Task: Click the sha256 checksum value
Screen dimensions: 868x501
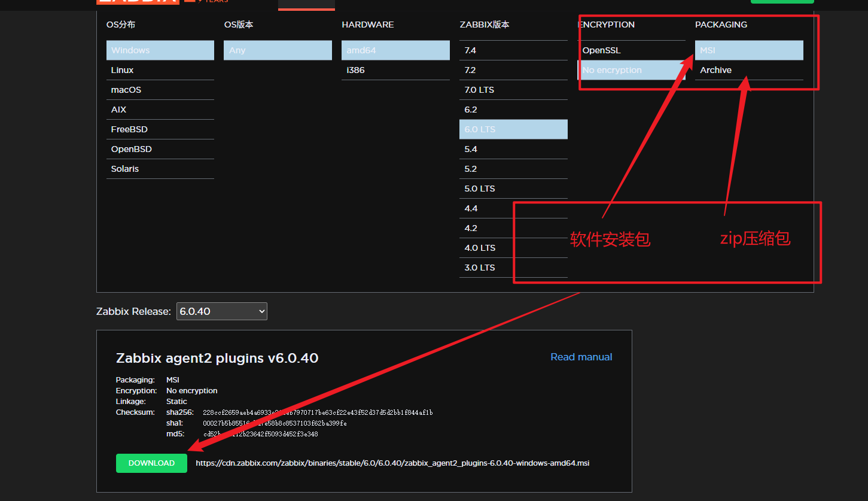Action: pyautogui.click(x=318, y=412)
